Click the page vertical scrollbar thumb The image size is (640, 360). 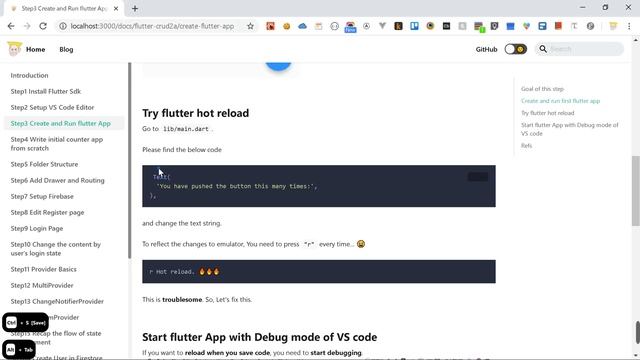(636, 190)
